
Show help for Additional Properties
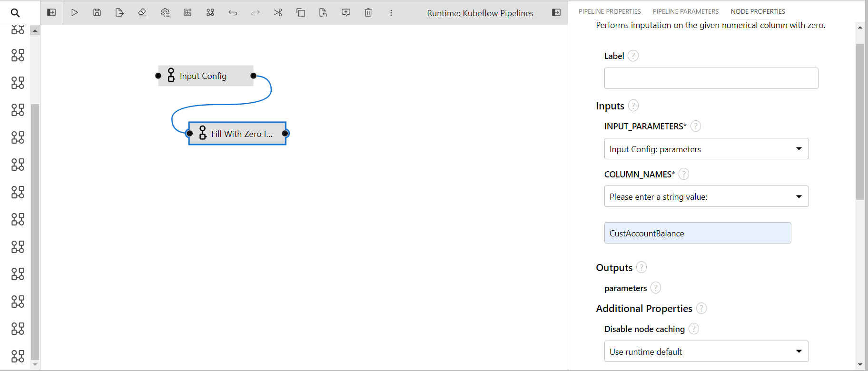(701, 308)
